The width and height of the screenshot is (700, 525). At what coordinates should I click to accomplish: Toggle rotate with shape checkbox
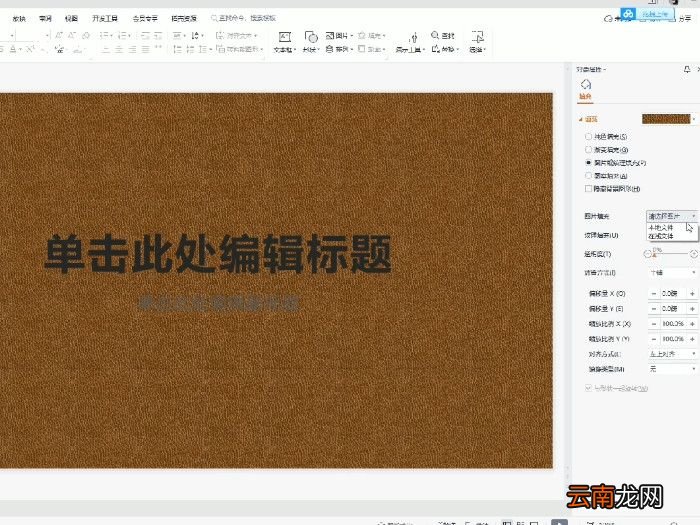click(x=588, y=388)
